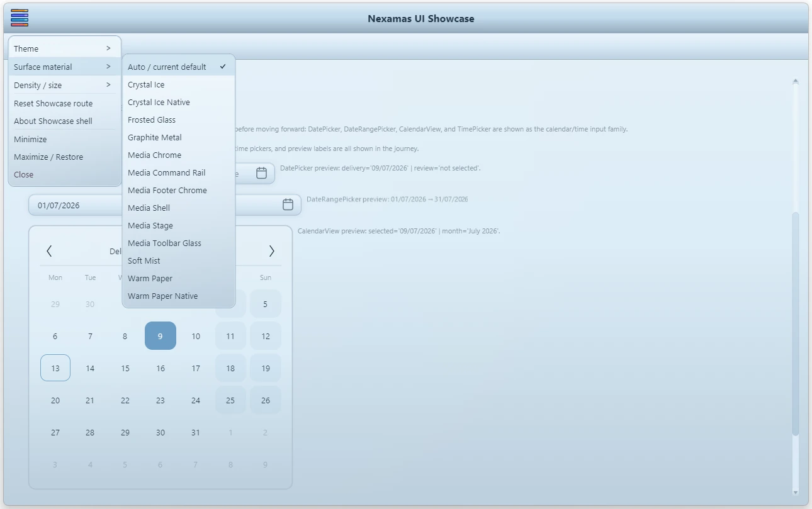Image resolution: width=812 pixels, height=509 pixels.
Task: Select Media Stage material
Action: pyautogui.click(x=179, y=225)
